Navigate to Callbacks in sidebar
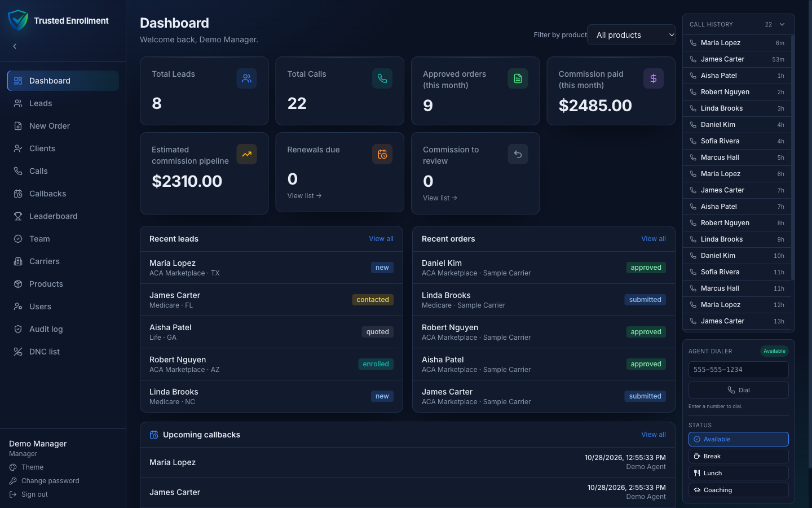This screenshot has width=812, height=508. coord(63,194)
